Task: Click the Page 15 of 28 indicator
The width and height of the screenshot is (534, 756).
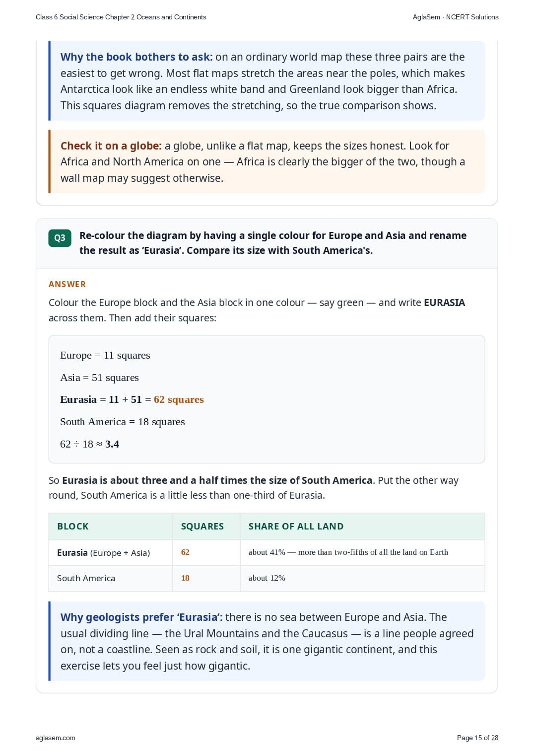Action: pos(477,738)
